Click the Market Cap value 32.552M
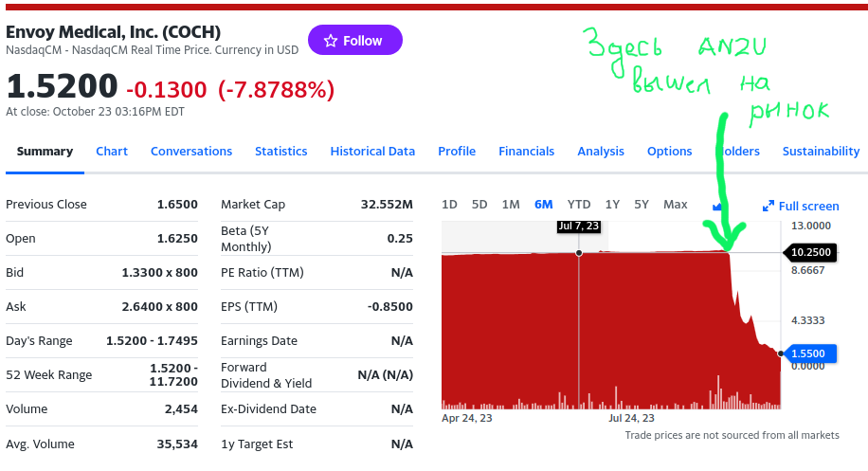This screenshot has height=471, width=868. click(x=387, y=205)
